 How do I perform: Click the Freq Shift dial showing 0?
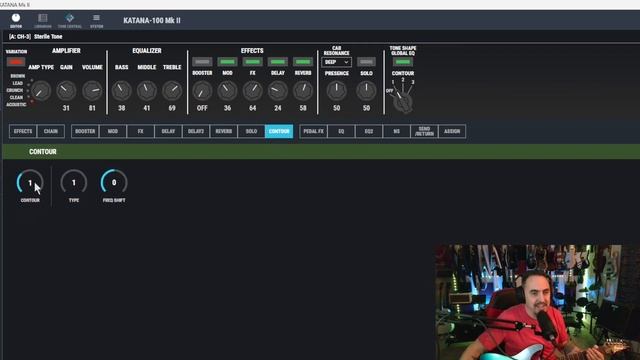(114, 182)
